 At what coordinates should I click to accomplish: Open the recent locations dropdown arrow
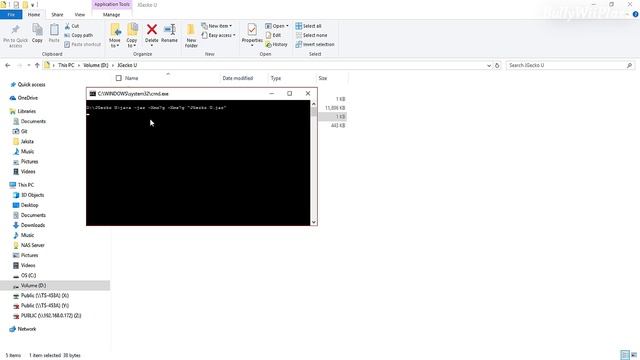coord(29,65)
